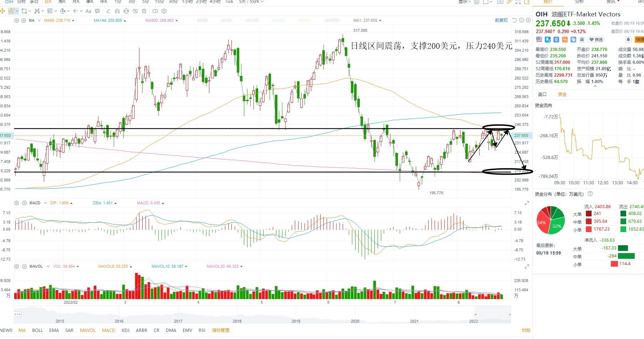Expand the 显示 display dropdown

[464, 2]
